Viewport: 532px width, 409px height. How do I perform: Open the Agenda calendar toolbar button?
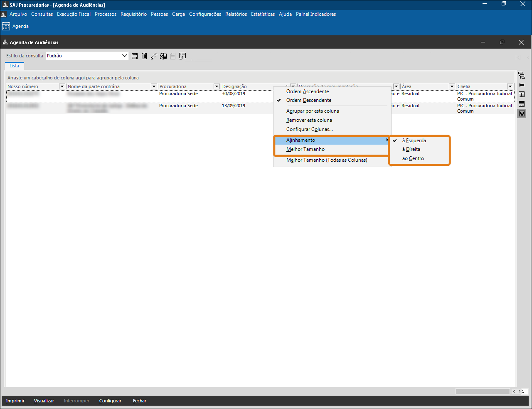15,26
